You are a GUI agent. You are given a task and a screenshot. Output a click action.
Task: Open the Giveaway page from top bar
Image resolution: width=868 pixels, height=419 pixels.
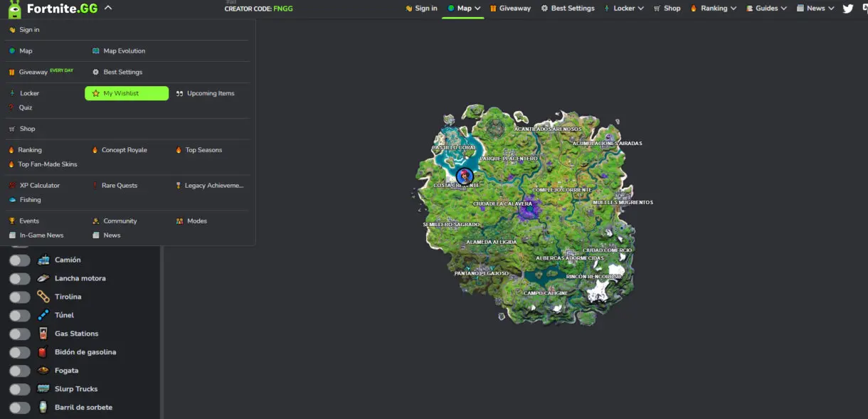click(510, 9)
